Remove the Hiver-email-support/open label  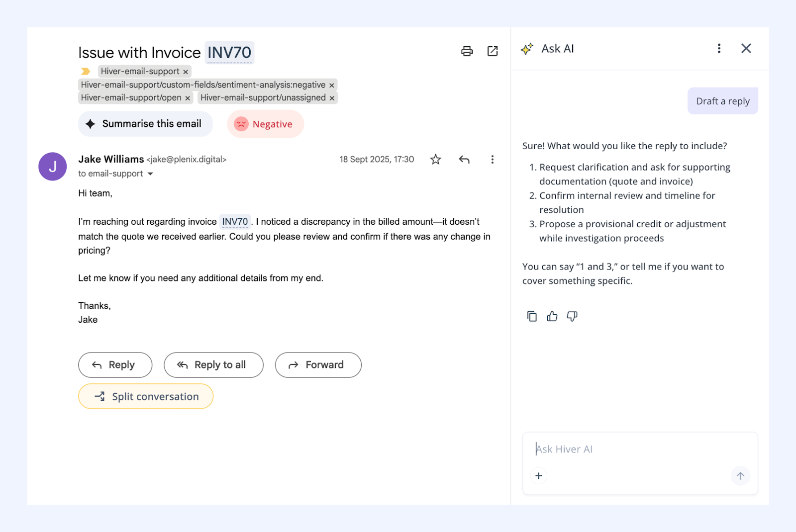[188, 98]
